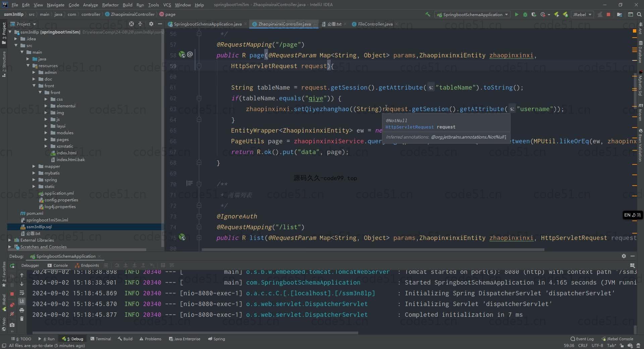This screenshot has height=349, width=644.
Task: Click Debug with JRebel rocket icon
Action: pos(566,14)
